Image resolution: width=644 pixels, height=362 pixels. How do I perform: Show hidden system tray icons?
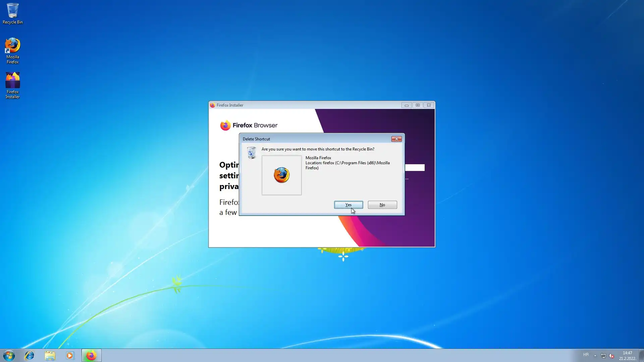coord(595,356)
